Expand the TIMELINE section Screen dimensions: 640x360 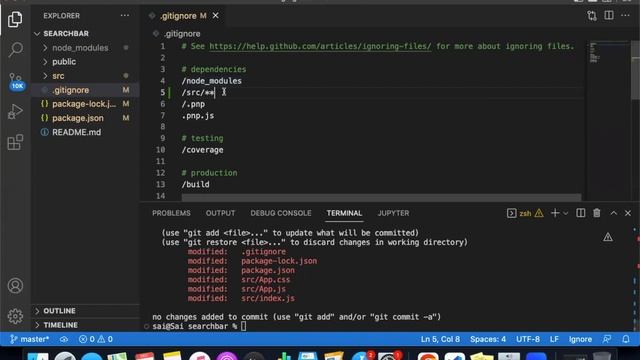click(x=86, y=325)
